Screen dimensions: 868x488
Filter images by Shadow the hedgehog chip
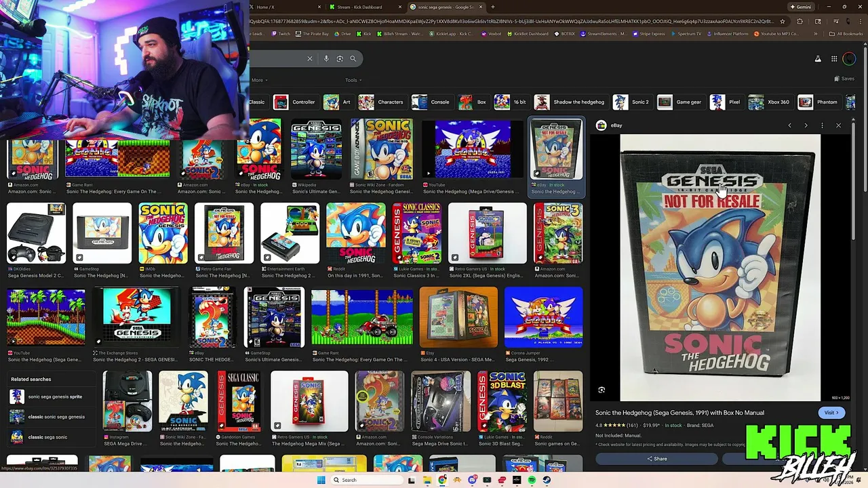pyautogui.click(x=570, y=102)
